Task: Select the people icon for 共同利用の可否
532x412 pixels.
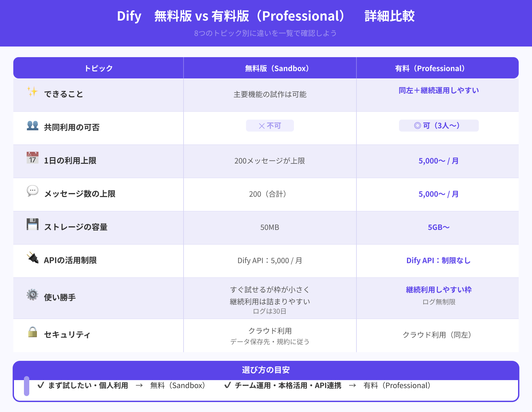Action: 32,126
